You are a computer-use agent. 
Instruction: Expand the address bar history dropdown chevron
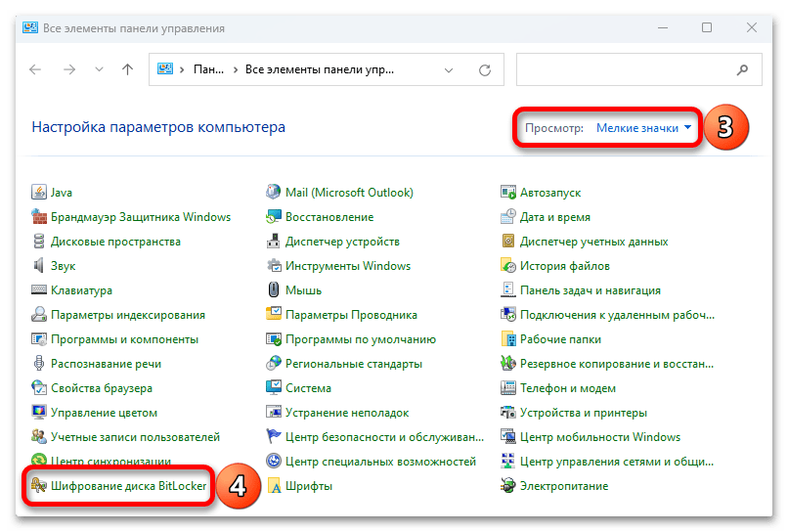tap(449, 69)
